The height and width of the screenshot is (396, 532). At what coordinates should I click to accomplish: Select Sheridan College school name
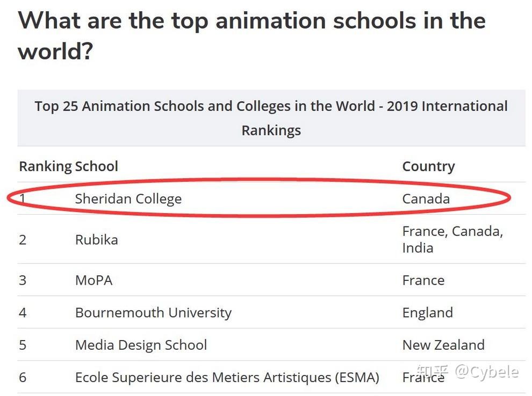point(128,199)
